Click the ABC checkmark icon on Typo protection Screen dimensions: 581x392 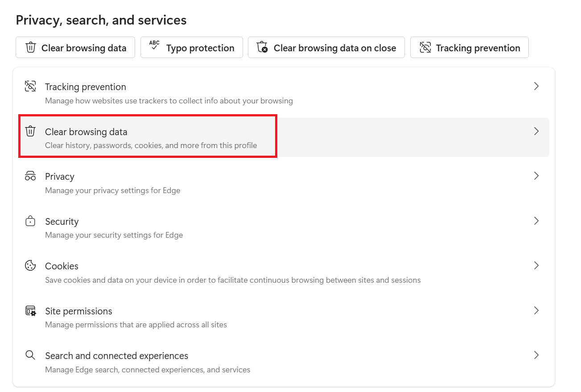[x=154, y=45]
